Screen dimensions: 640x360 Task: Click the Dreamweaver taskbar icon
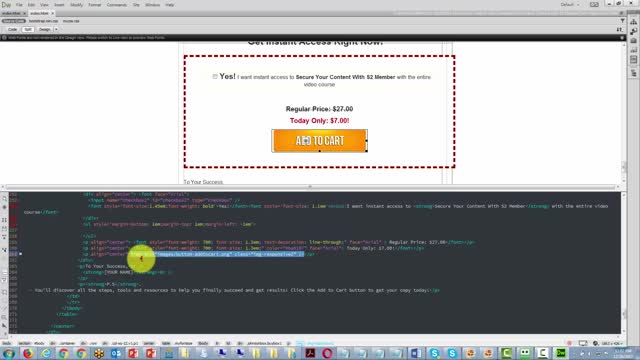(561, 353)
